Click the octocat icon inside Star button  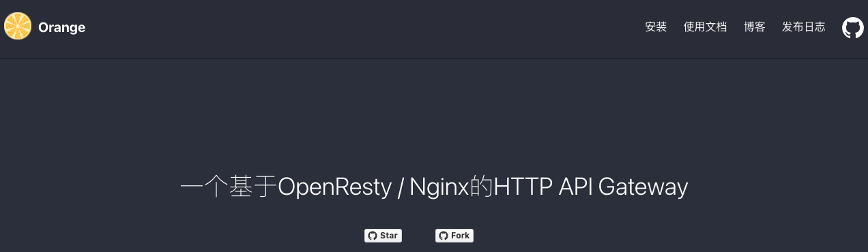372,236
